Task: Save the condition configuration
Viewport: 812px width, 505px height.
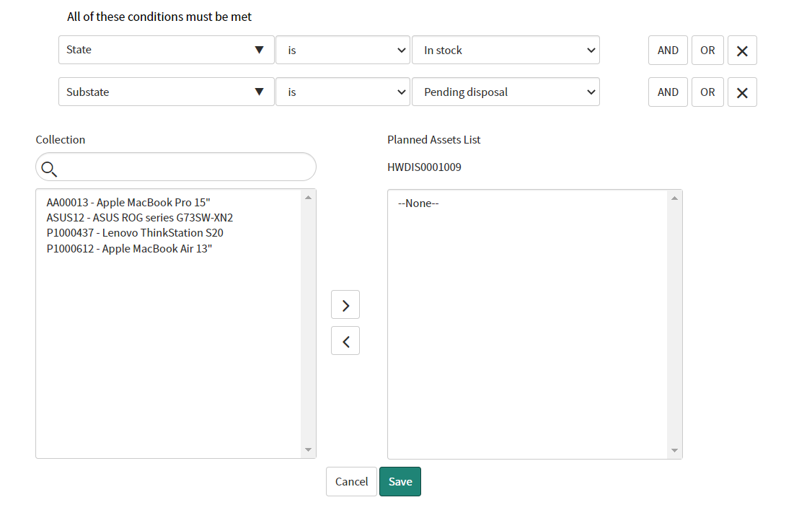Action: tap(400, 481)
